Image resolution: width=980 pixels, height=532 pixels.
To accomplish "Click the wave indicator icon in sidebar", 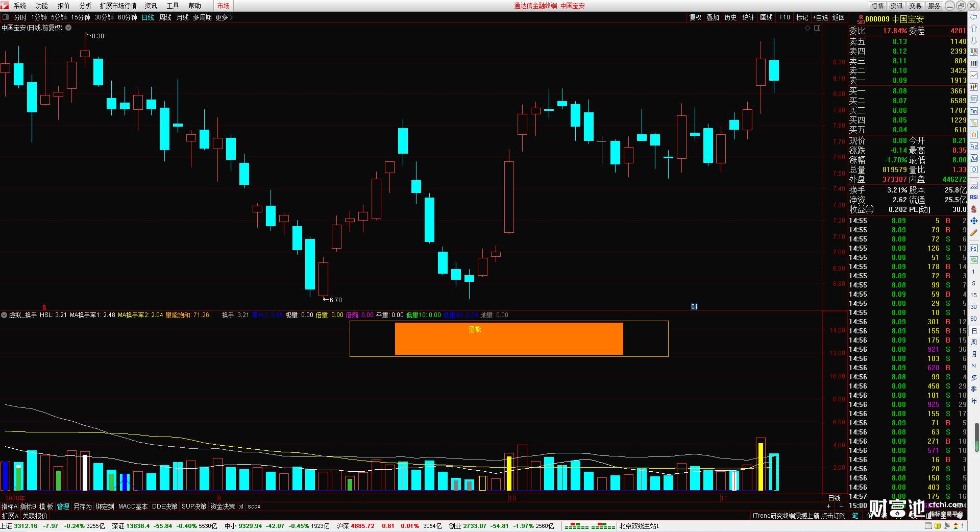I will [974, 185].
